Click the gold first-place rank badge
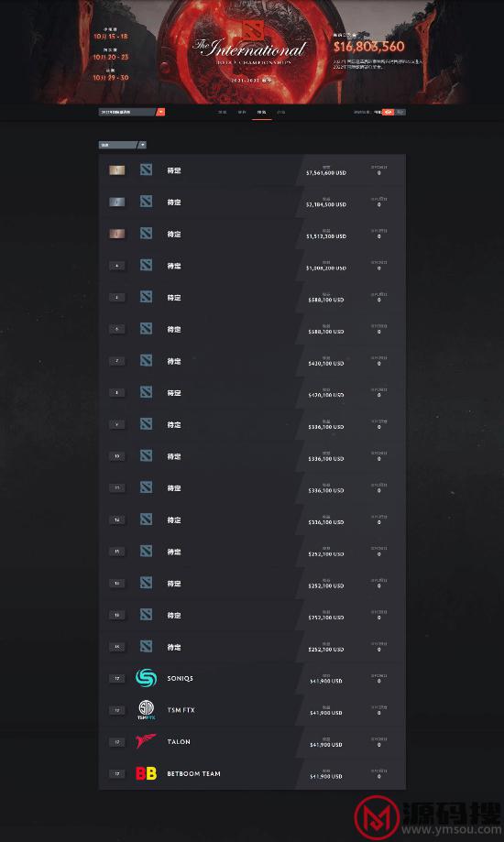504x842 pixels. (x=117, y=170)
